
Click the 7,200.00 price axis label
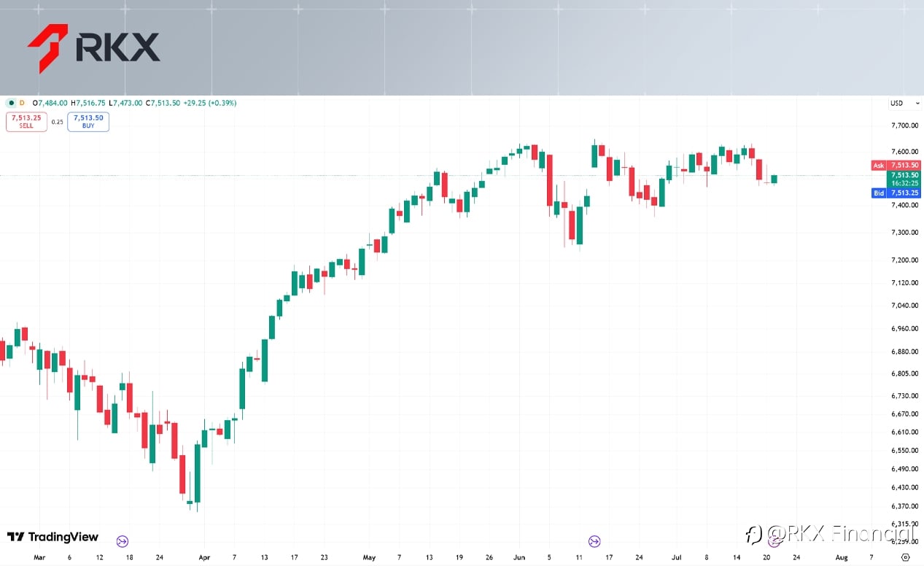(904, 260)
